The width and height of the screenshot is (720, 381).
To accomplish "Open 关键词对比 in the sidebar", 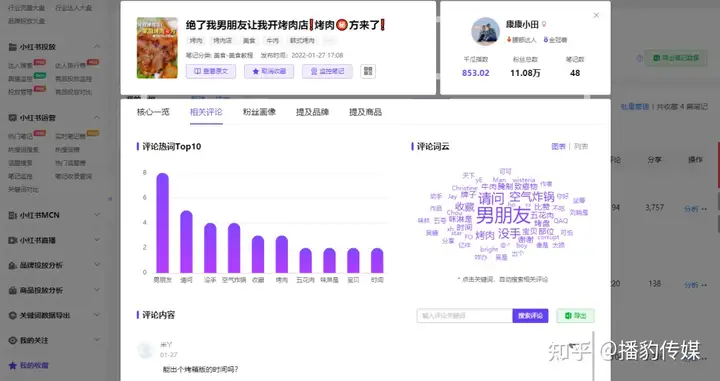I will click(x=23, y=190).
